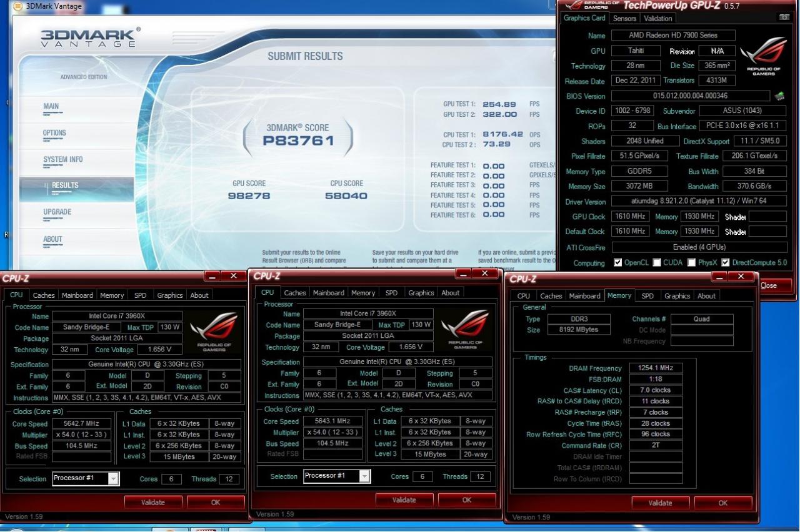Click Validate in left CPU-Z window
The height and width of the screenshot is (532, 800).
pos(153,502)
